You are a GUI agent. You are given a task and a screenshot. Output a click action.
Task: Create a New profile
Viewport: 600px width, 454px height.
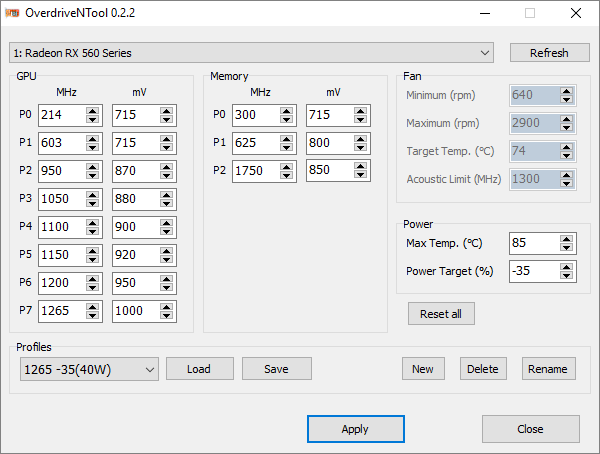click(423, 369)
